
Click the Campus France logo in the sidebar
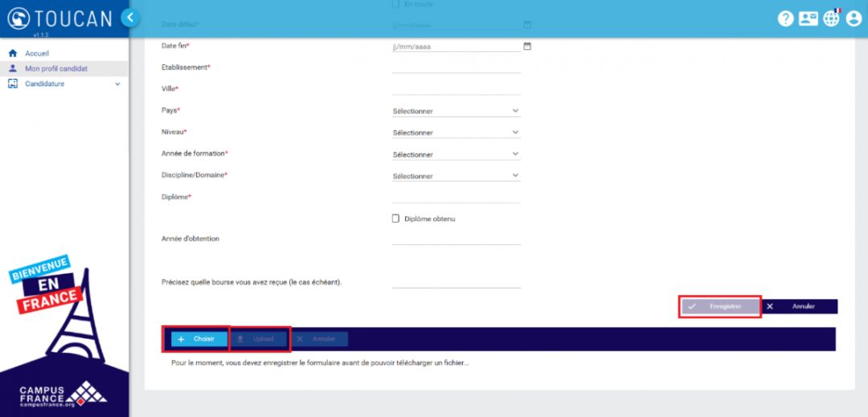point(63,394)
